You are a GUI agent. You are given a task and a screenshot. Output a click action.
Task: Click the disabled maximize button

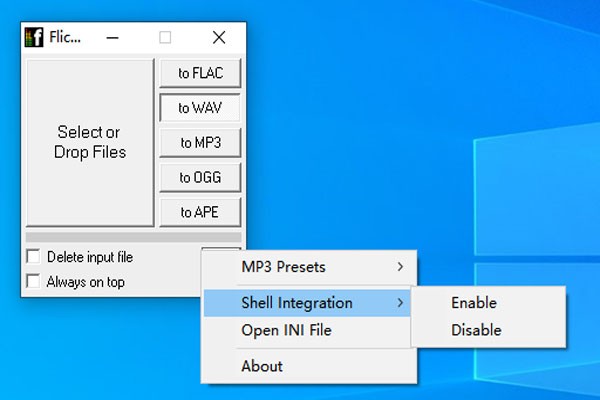[x=165, y=38]
